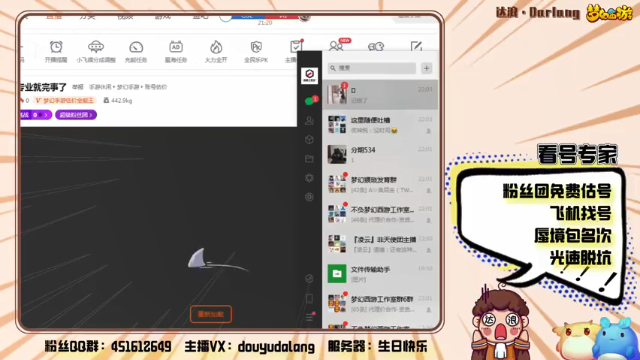Open the WeChat chats icon with unread badge
Viewport: 640px width, 360px height.
click(309, 101)
